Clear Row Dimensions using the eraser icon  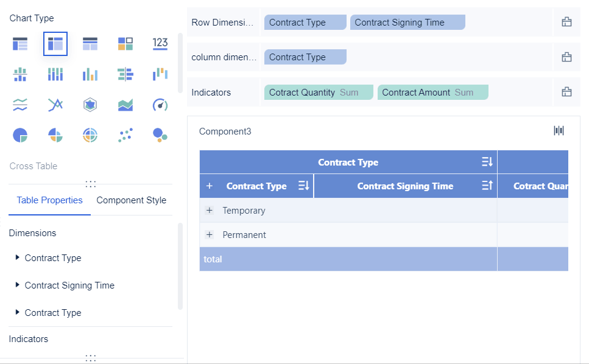(x=566, y=23)
